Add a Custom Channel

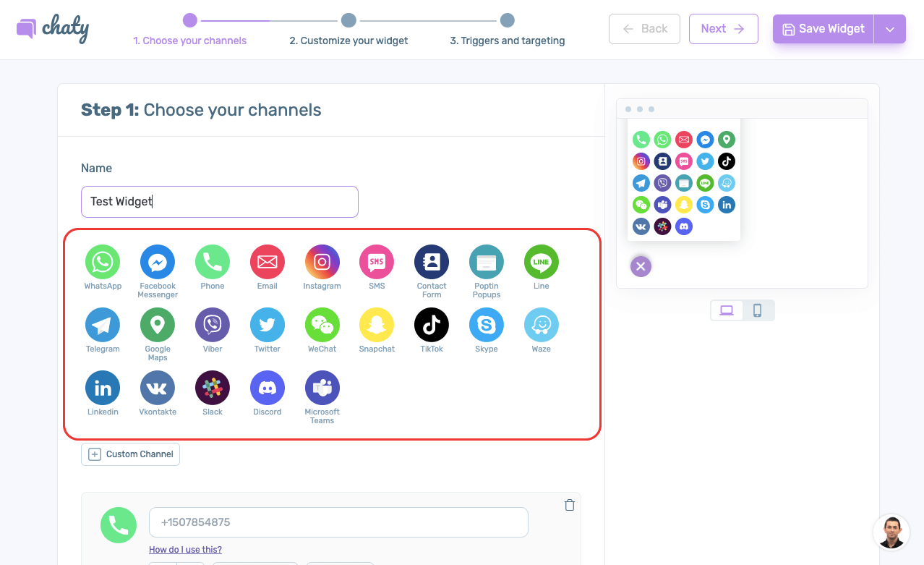click(131, 454)
